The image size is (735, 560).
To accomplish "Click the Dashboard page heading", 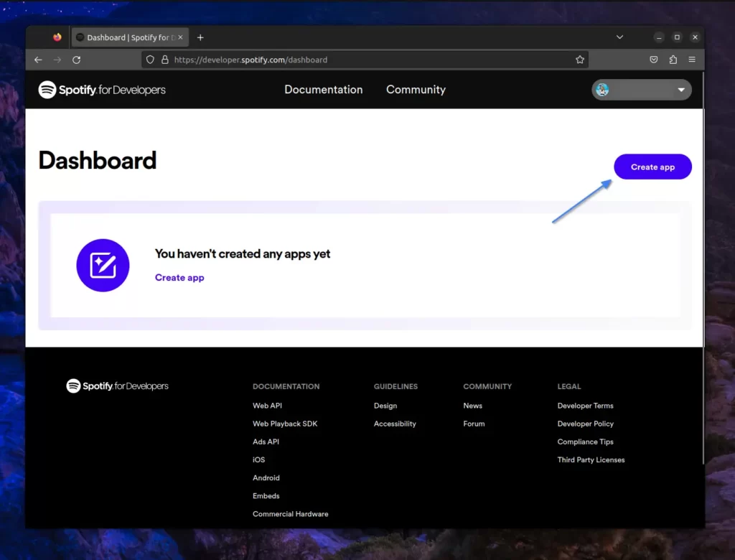I will (97, 160).
